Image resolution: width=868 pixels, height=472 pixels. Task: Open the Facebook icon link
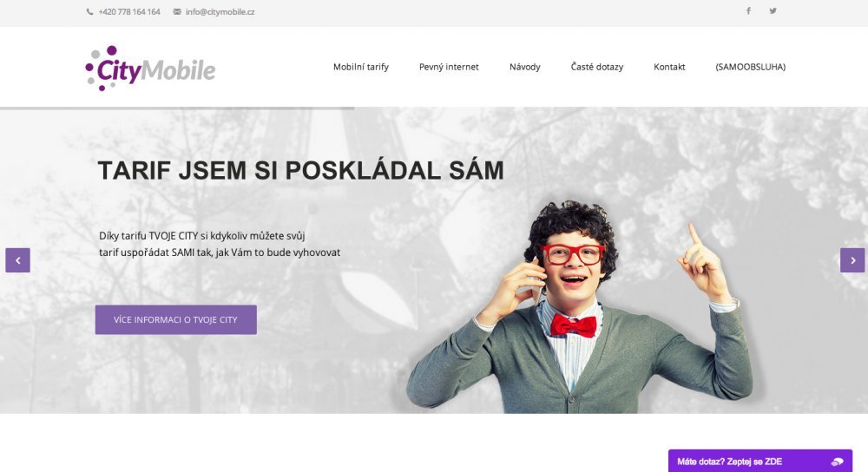click(748, 10)
